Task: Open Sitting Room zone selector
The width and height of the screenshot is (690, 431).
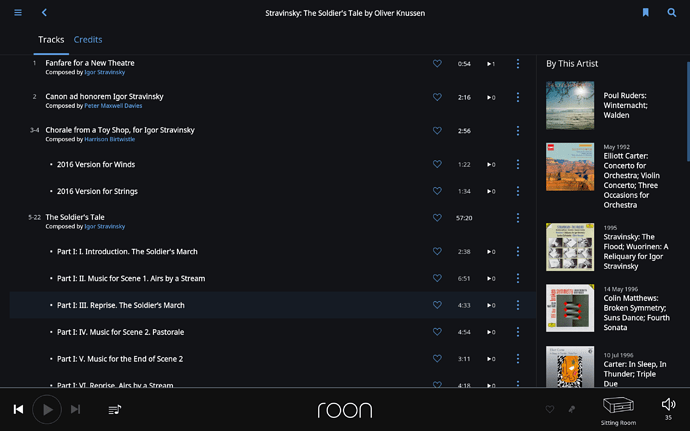Action: pos(618,411)
